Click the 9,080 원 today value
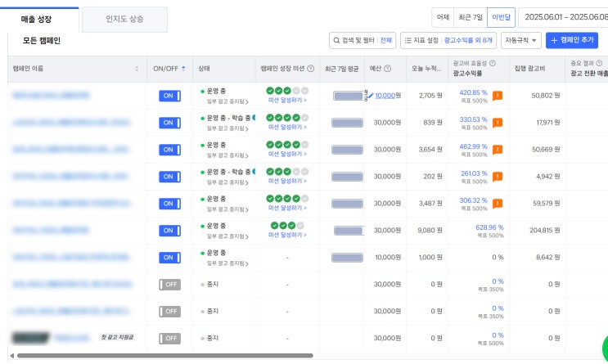The height and width of the screenshot is (364, 608). click(430, 231)
